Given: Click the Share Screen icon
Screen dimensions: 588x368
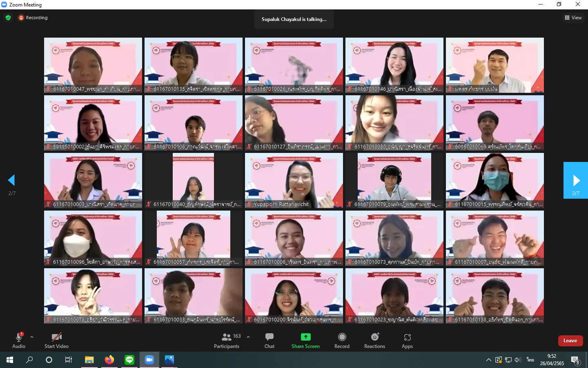Looking at the screenshot, I should click(x=305, y=337).
